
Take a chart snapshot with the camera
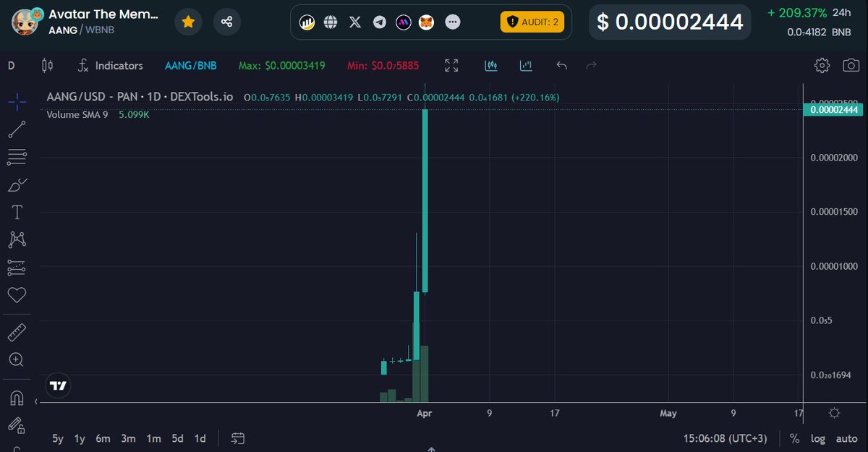click(851, 66)
